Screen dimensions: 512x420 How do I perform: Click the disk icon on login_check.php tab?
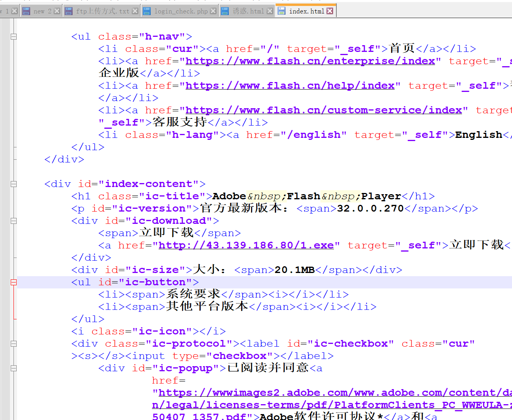point(147,11)
